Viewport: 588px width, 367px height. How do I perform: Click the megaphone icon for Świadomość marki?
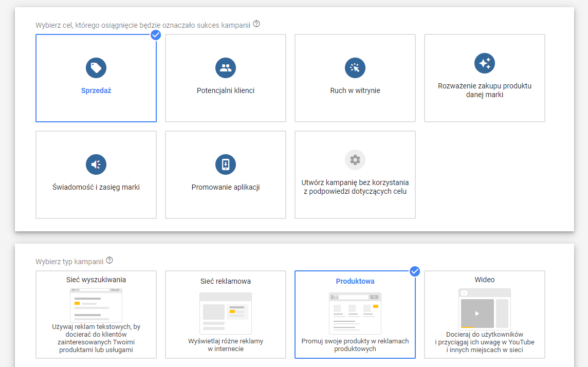[x=96, y=164]
